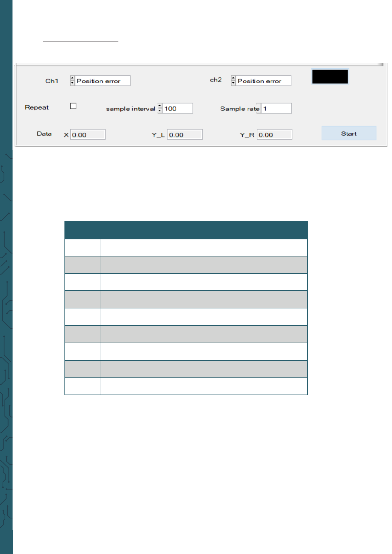Increase sample interval with up arrow

click(160, 106)
